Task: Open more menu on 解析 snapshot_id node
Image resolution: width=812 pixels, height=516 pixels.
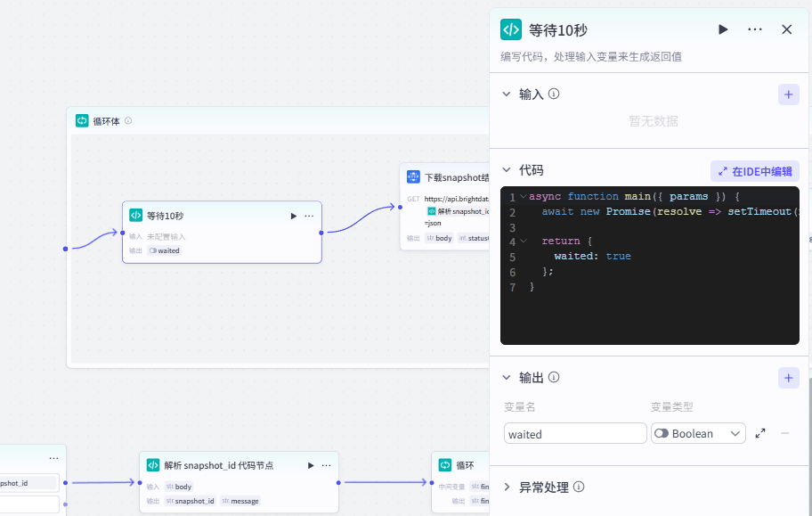Action: (326, 465)
